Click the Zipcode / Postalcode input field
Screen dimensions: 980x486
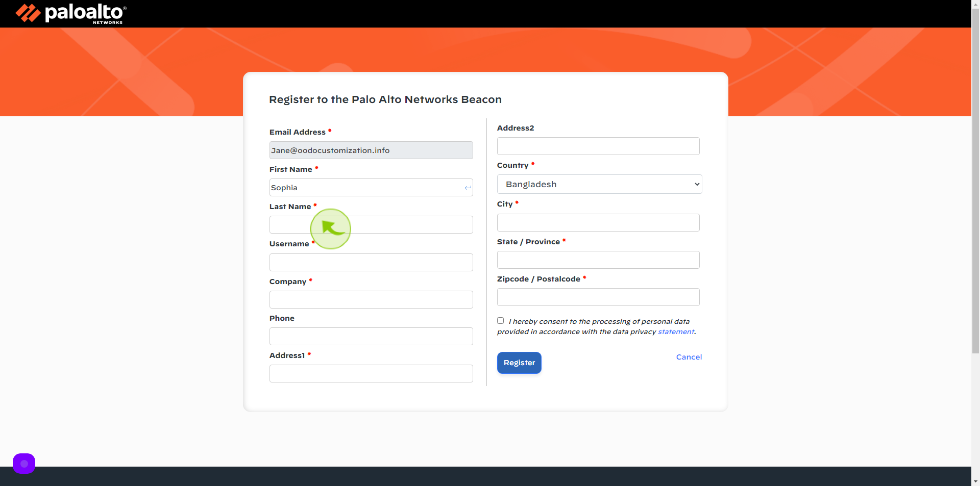598,297
